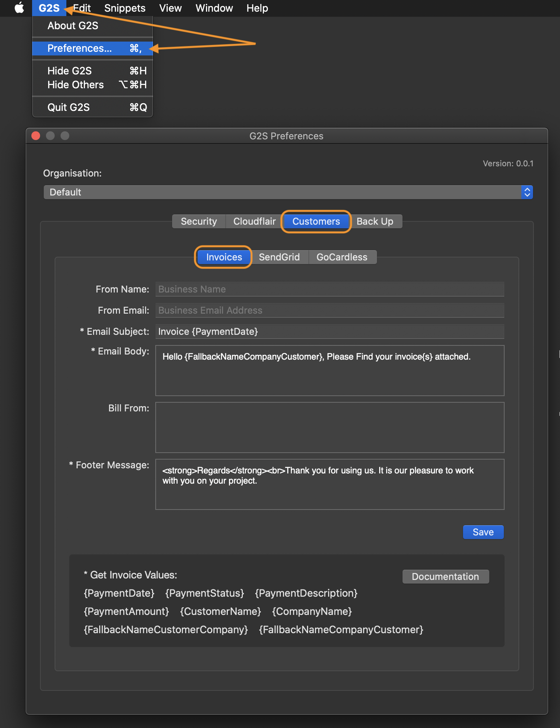
Task: Click the {FallbackNameCustomerCompany} value
Action: 166,630
